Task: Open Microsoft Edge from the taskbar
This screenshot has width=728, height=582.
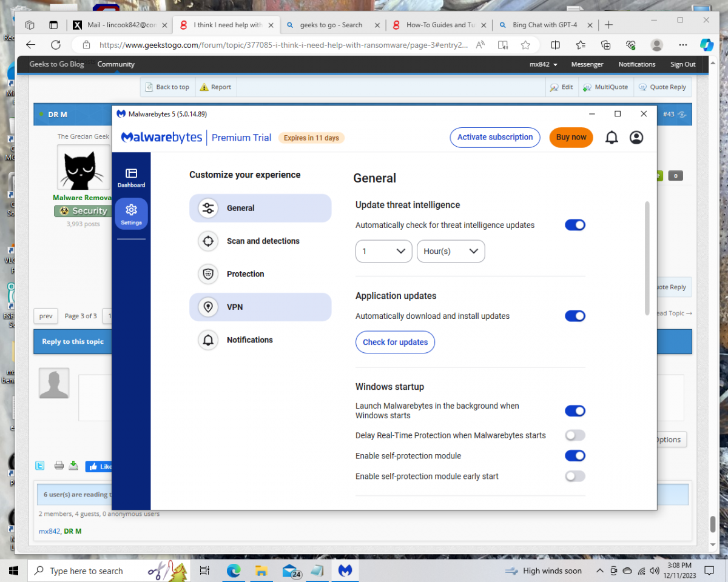Action: tap(234, 570)
